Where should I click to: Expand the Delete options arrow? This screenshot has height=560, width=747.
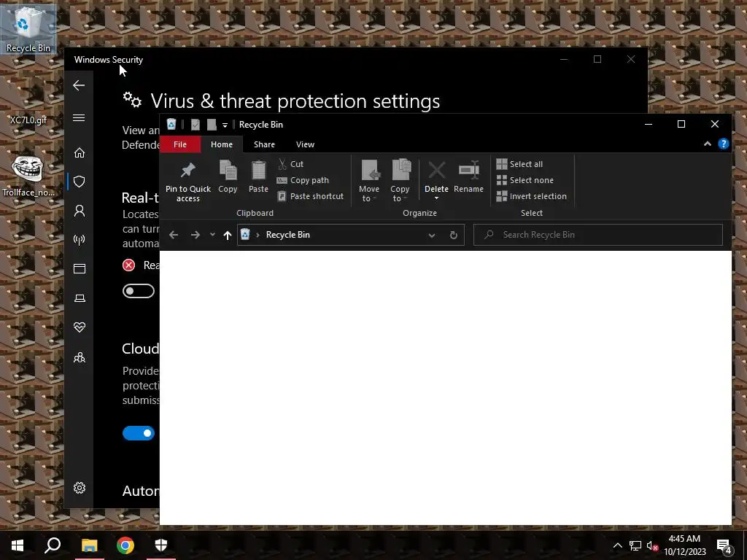[436, 198]
